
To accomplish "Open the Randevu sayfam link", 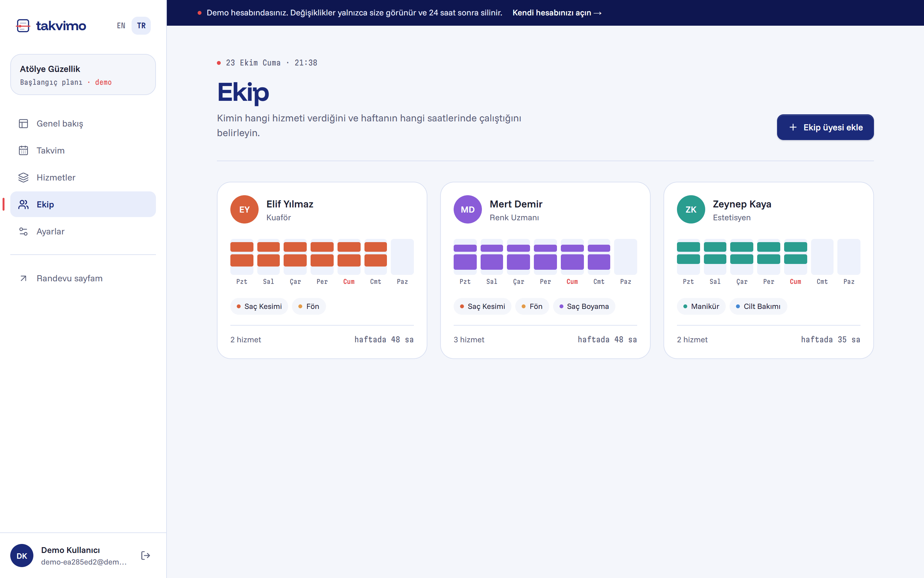I will 83,278.
